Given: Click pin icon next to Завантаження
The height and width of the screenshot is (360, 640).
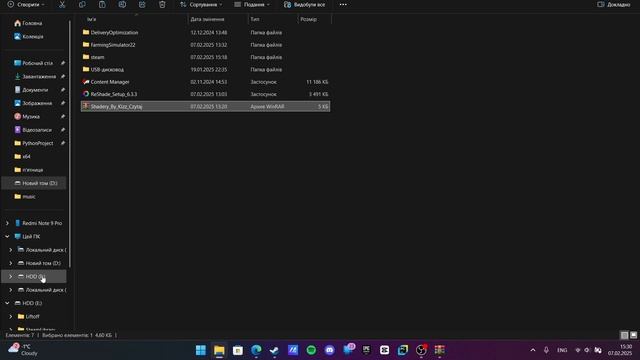Looking at the screenshot, I should pyautogui.click(x=62, y=76).
